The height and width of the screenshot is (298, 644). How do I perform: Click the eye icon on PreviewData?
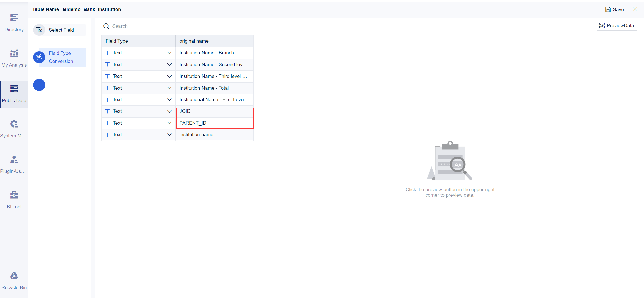coord(602,25)
